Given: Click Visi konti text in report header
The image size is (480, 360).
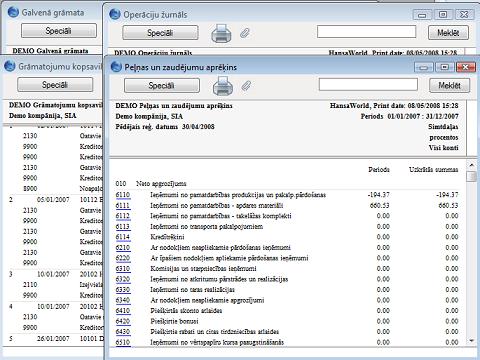Looking at the screenshot, I should click(x=443, y=148).
